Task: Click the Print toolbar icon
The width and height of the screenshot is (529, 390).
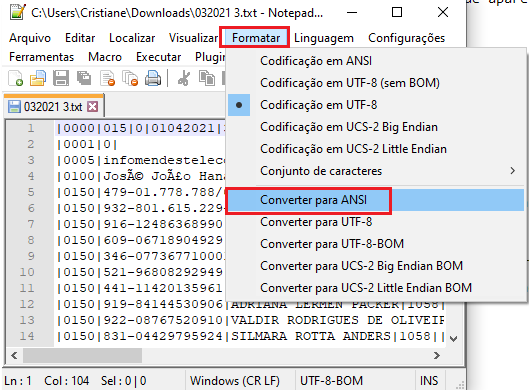Action: point(153,78)
